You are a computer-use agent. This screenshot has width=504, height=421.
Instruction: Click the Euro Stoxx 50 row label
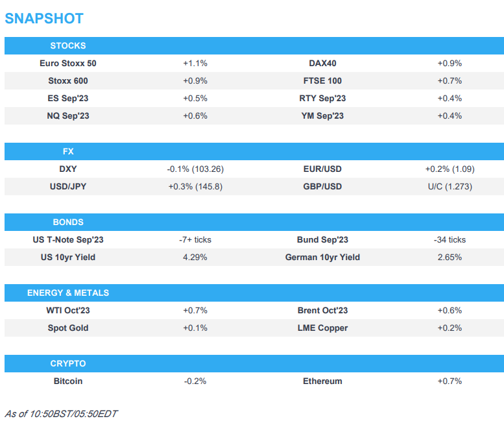68,64
